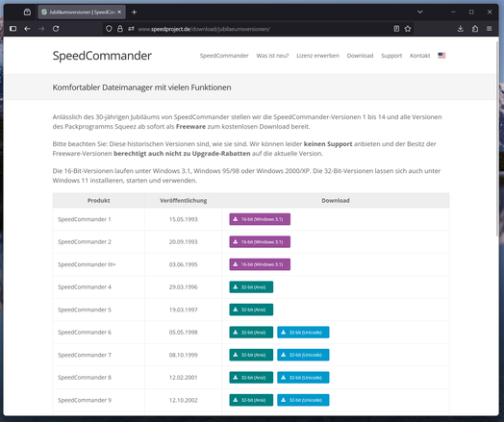Open the Kontakt navigation item
Image resolution: width=504 pixels, height=422 pixels.
point(419,56)
